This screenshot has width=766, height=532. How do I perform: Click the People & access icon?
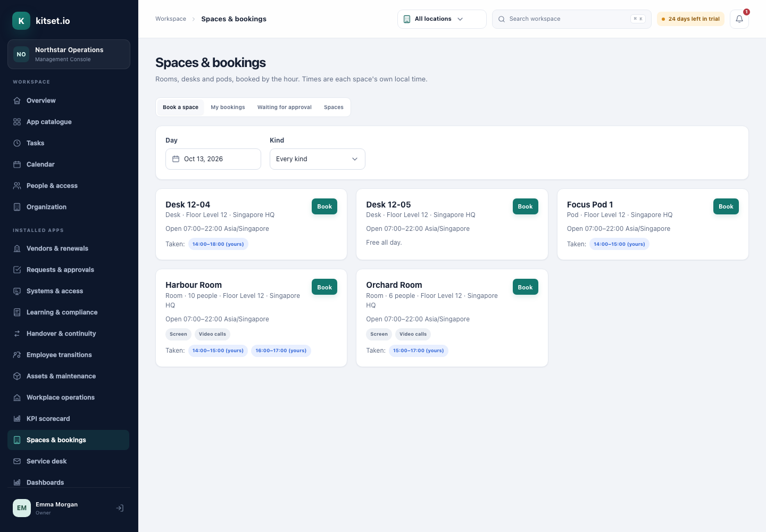(17, 186)
